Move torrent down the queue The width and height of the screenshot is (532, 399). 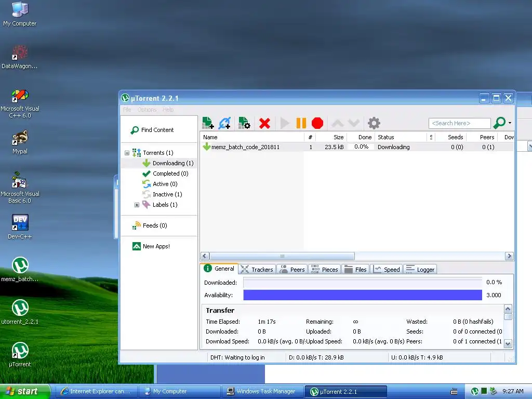tap(353, 123)
